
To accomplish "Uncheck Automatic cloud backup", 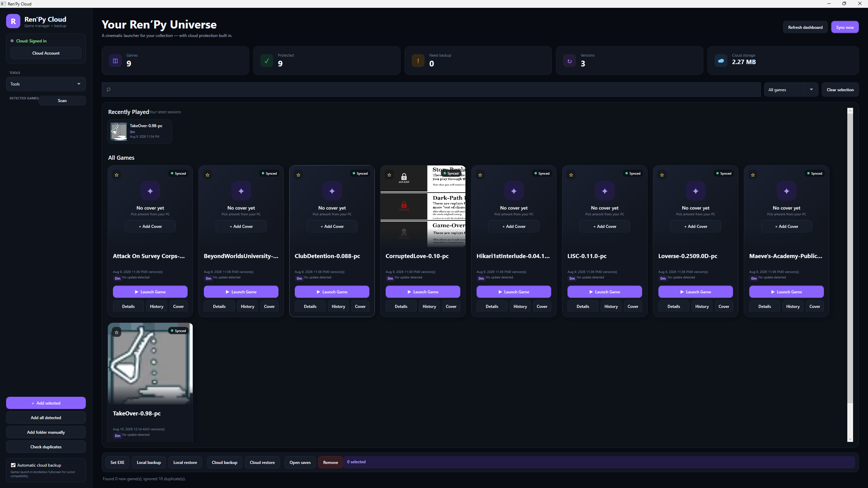I will pos(13,465).
